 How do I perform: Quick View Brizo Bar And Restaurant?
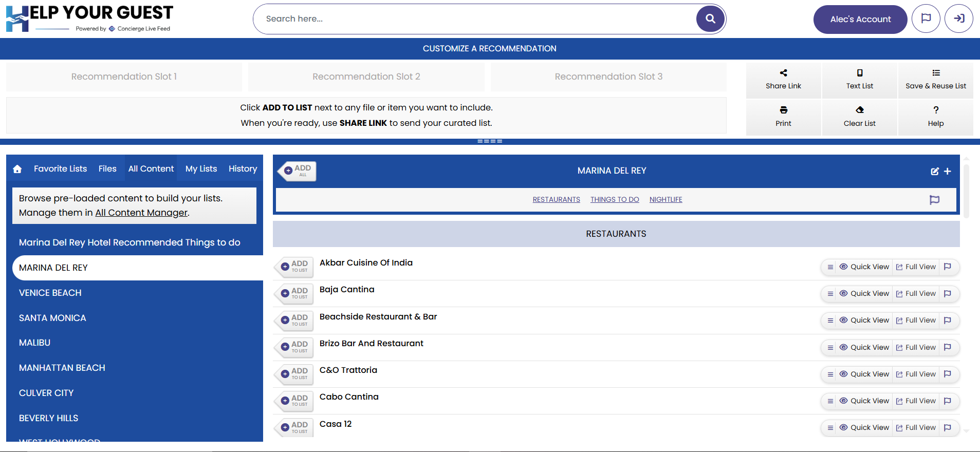pyautogui.click(x=864, y=348)
